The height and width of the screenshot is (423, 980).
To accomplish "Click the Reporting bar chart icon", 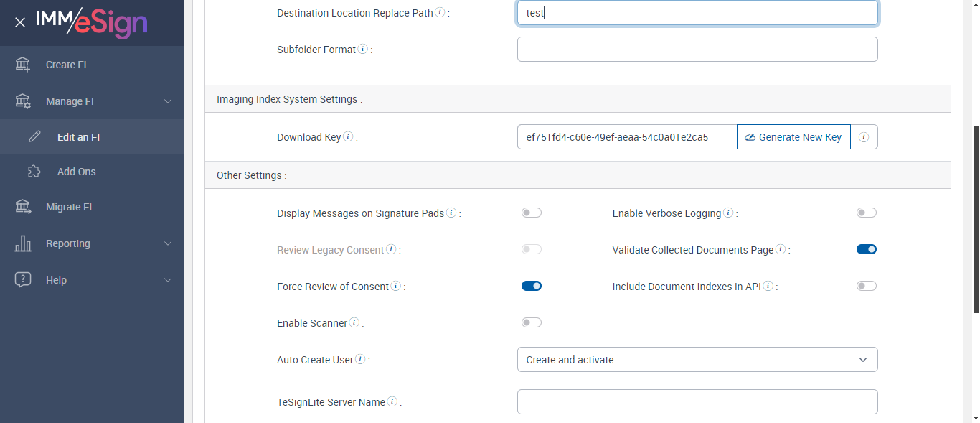I will [x=23, y=243].
